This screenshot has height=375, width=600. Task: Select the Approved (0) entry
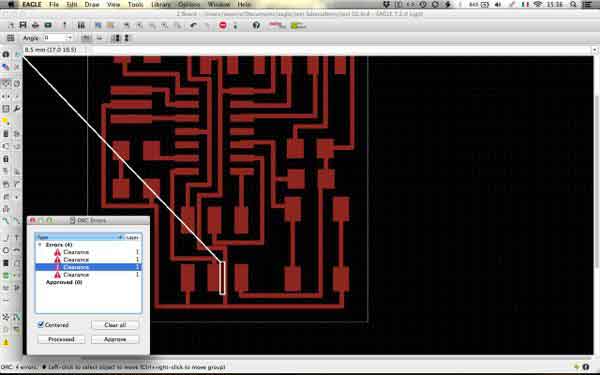click(x=64, y=282)
